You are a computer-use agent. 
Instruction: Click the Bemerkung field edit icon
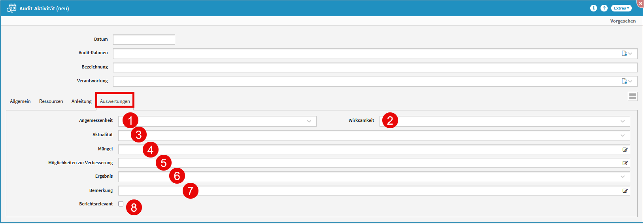625,191
